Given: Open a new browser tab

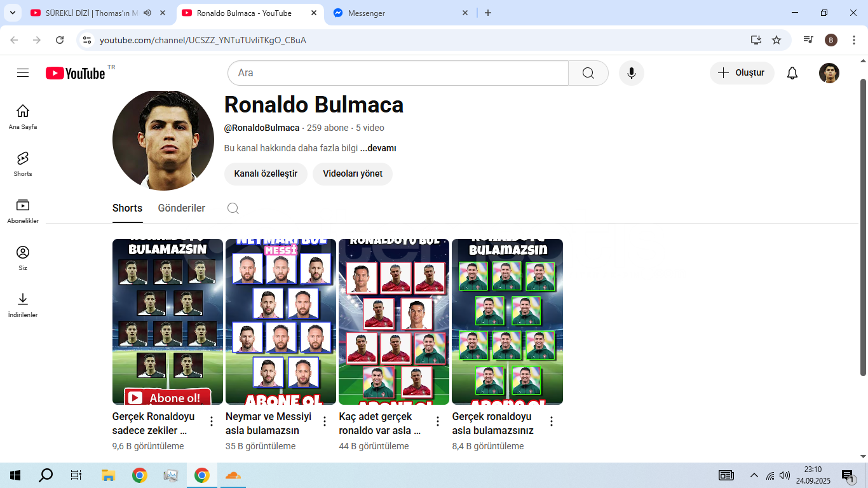Looking at the screenshot, I should (x=488, y=13).
